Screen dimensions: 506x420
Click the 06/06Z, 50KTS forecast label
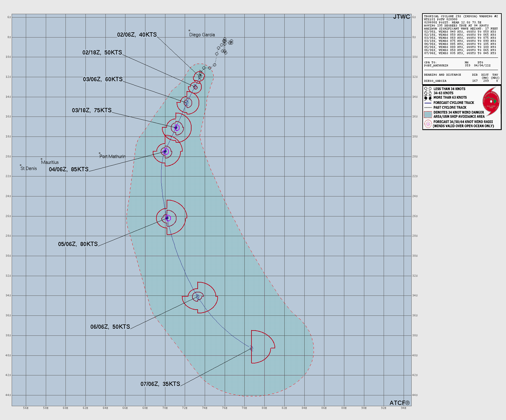tap(110, 327)
